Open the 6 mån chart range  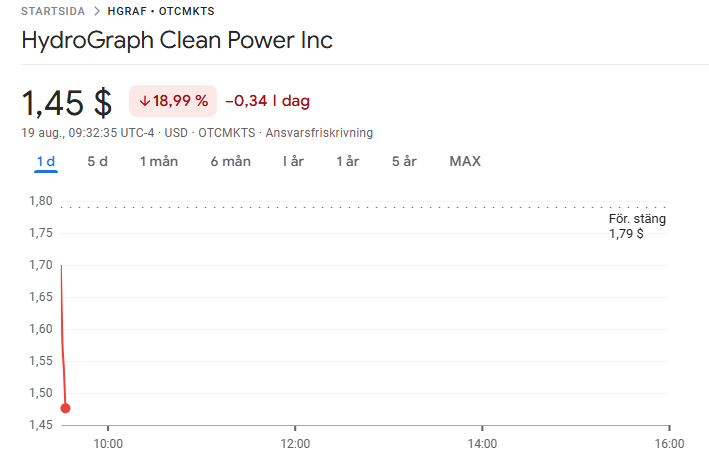[230, 161]
